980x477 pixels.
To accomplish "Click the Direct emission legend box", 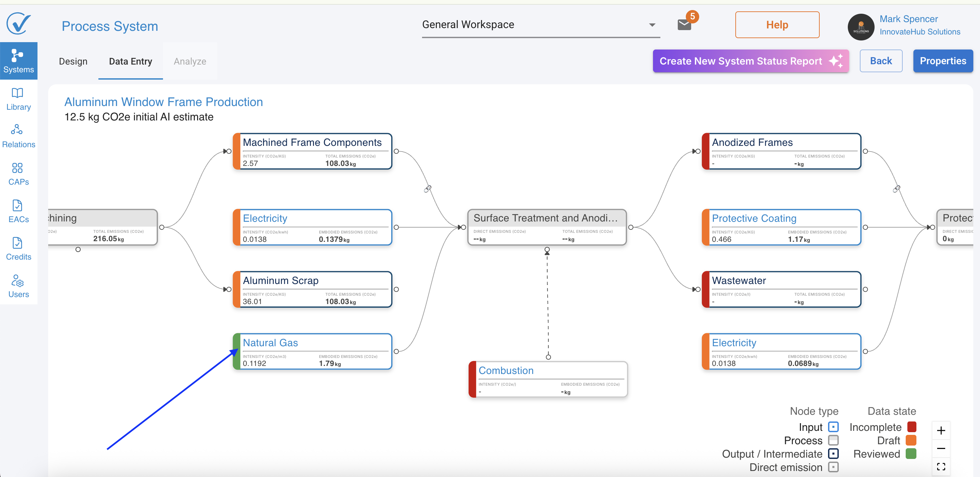I will [833, 467].
